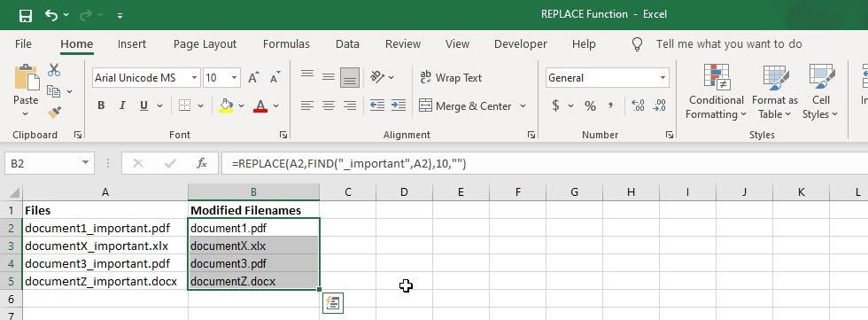Apply the yellow Fill Color swatch
868x320 pixels.
click(226, 105)
